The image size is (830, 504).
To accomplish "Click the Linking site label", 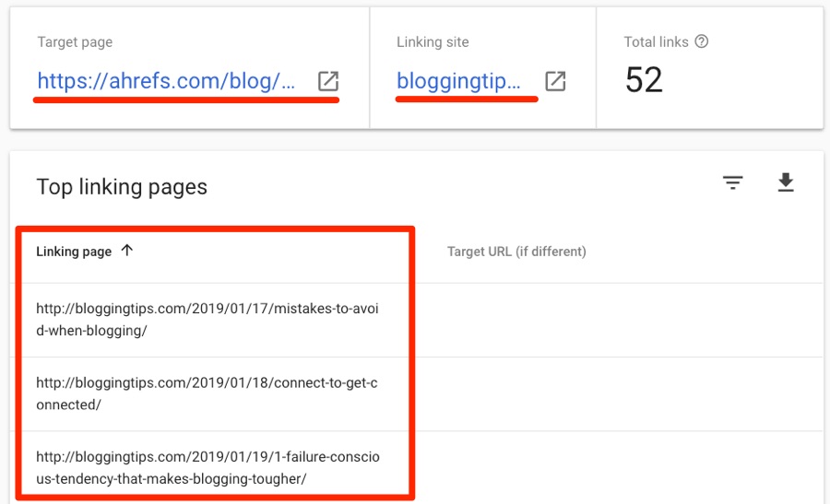I will point(433,41).
